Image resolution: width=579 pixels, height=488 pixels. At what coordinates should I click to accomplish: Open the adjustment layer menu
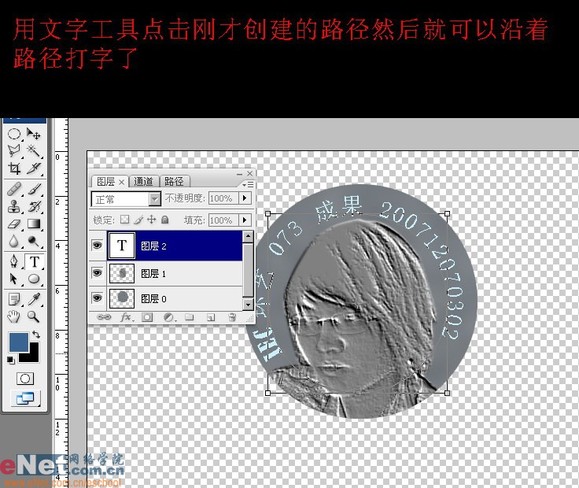click(x=169, y=317)
